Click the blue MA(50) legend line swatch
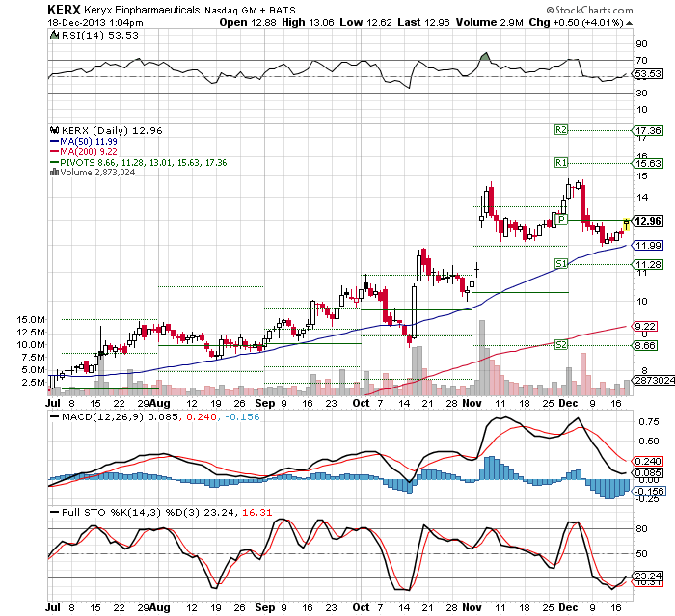 (x=54, y=141)
